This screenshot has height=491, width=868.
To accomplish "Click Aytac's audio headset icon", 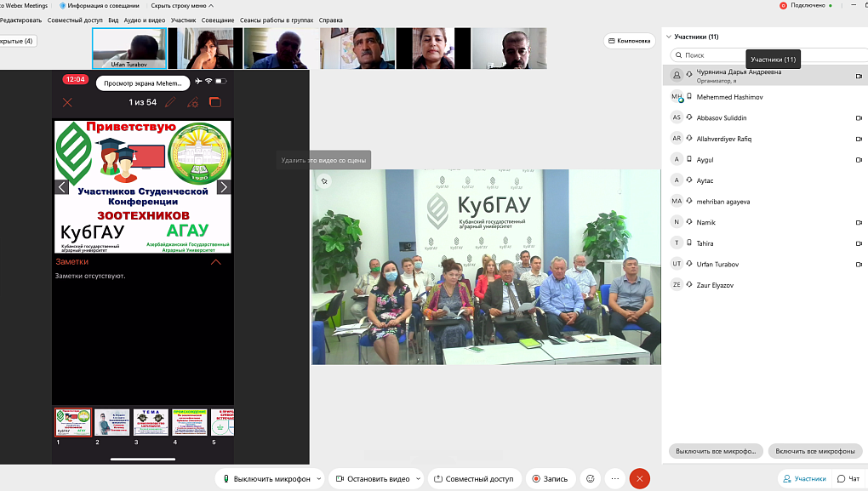I will tap(689, 180).
